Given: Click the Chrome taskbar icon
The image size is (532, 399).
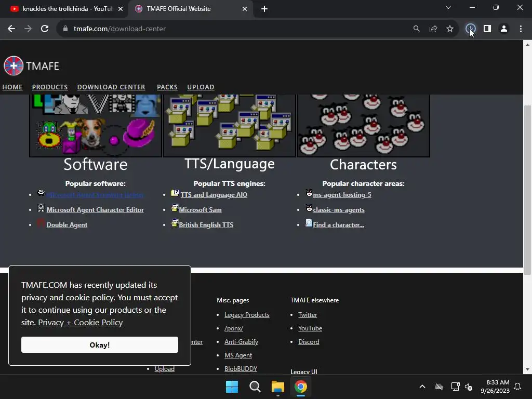Looking at the screenshot, I should tap(301, 387).
